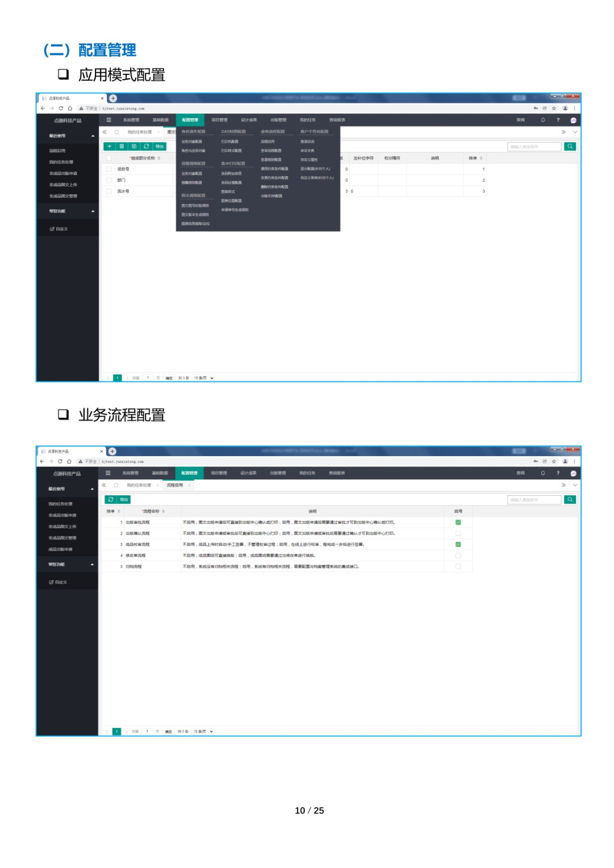Enable the 修改单流程 checkbox
Screen dimensions: 614x868
[x=458, y=556]
